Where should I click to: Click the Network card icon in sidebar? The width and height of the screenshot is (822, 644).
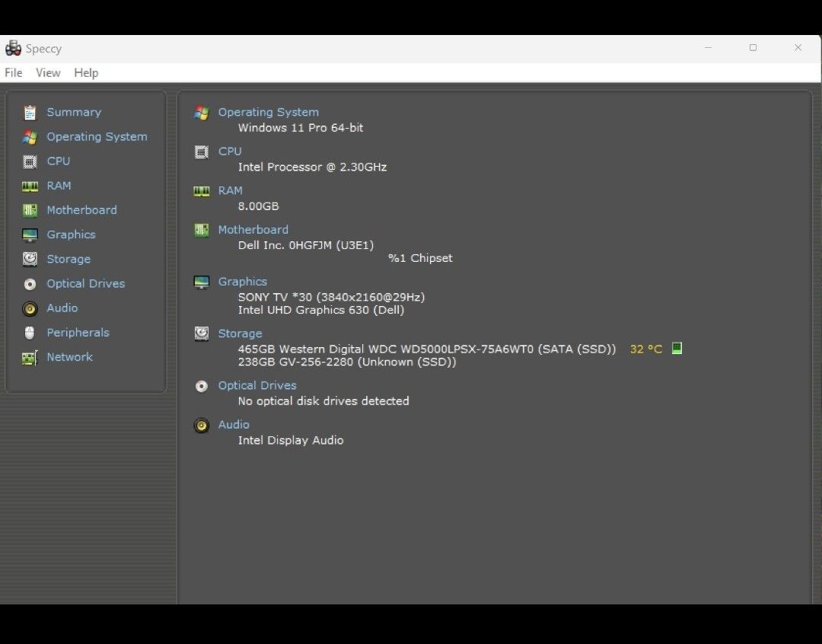pyautogui.click(x=30, y=358)
